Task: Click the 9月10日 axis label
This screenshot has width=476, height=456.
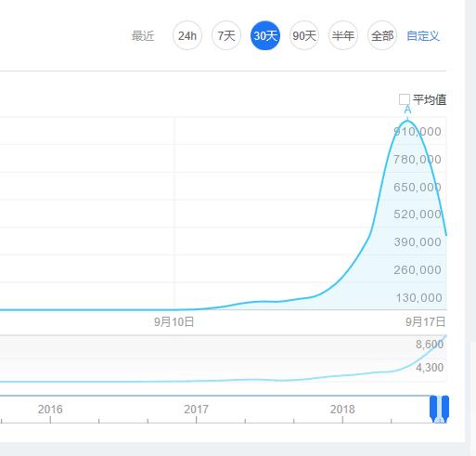Action: [x=174, y=322]
